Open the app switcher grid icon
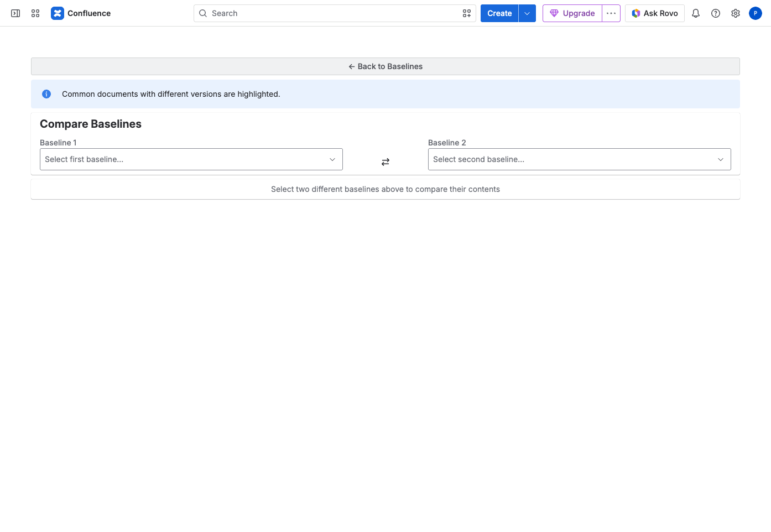The height and width of the screenshot is (532, 771). pos(35,13)
